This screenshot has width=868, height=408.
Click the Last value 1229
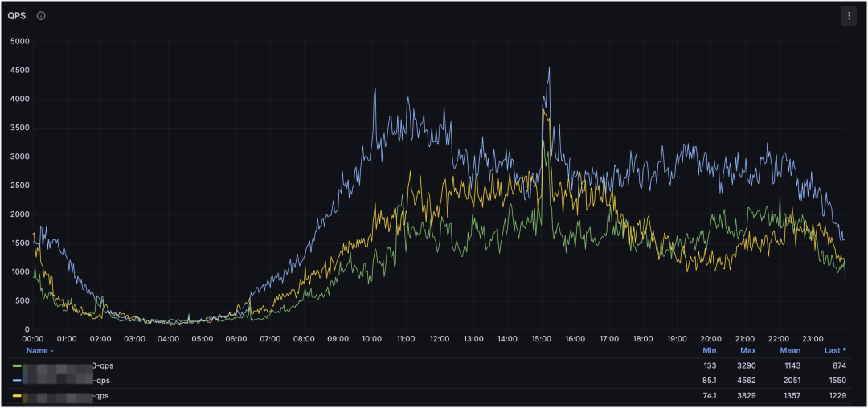pyautogui.click(x=837, y=396)
